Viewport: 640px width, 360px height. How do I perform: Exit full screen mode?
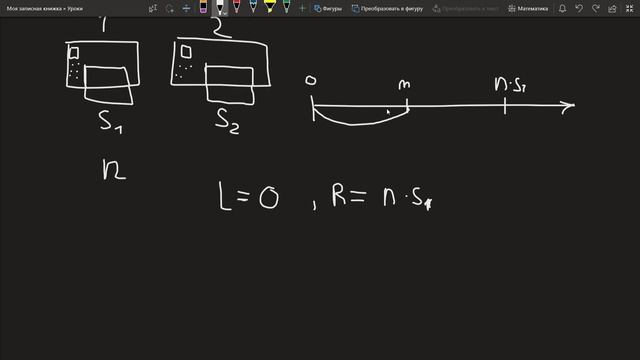pyautogui.click(x=629, y=9)
